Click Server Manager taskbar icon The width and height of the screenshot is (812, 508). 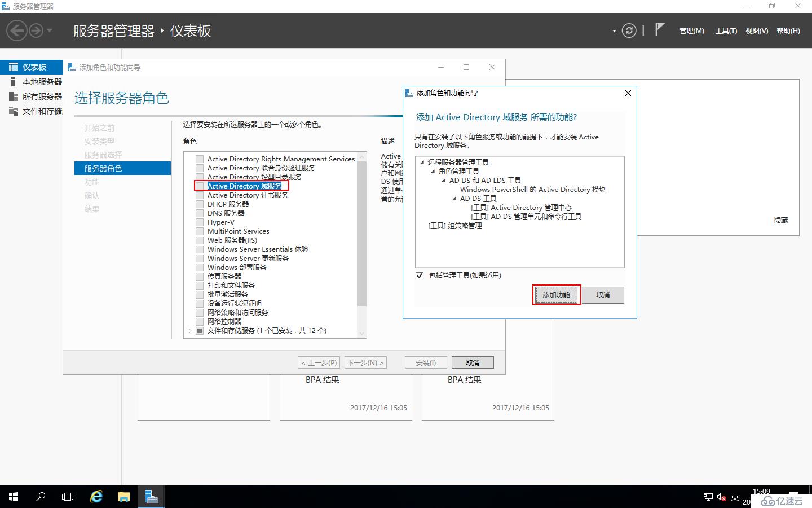(x=151, y=497)
